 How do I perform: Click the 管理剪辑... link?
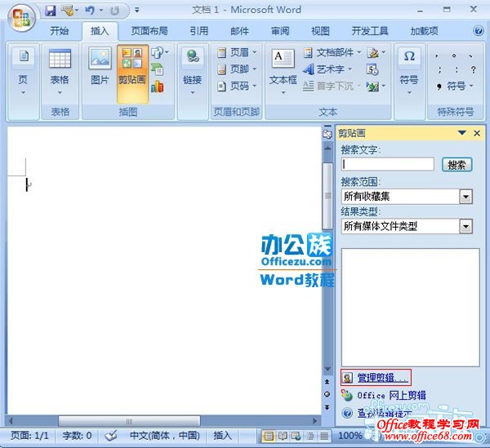click(x=382, y=378)
